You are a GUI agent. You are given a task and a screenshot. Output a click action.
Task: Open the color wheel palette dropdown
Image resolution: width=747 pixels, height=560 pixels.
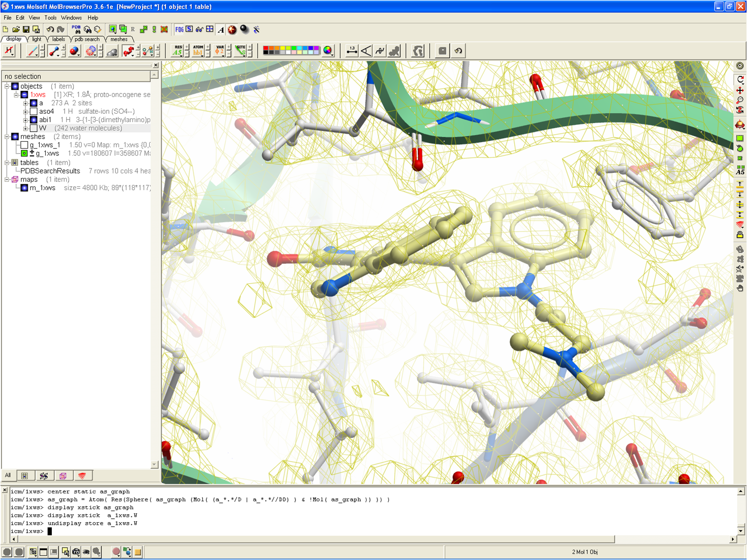coord(328,51)
